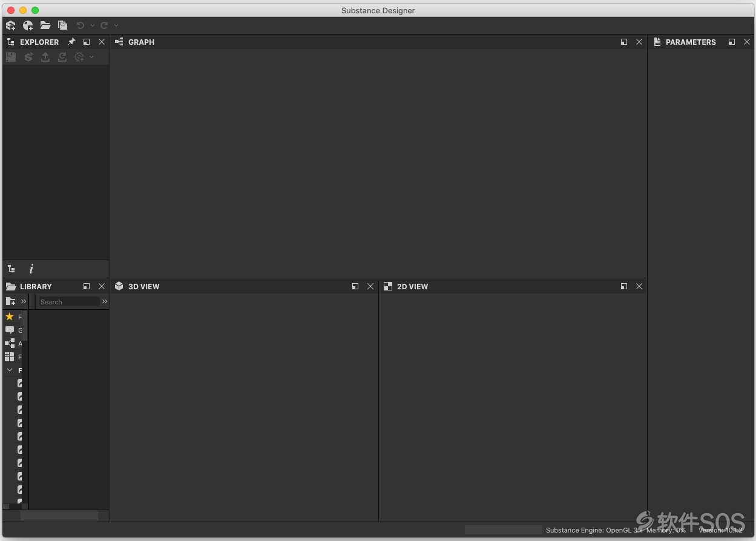
Task: Close the 2D View panel
Action: point(639,286)
